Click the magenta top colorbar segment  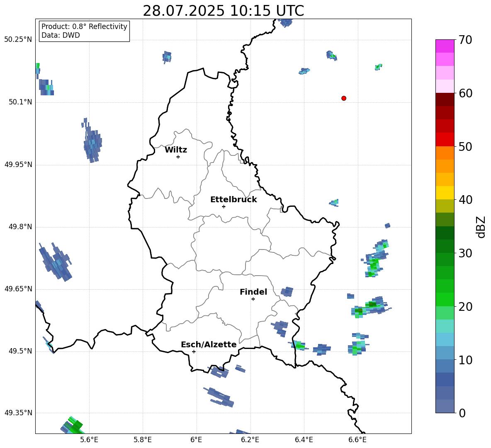tap(445, 46)
